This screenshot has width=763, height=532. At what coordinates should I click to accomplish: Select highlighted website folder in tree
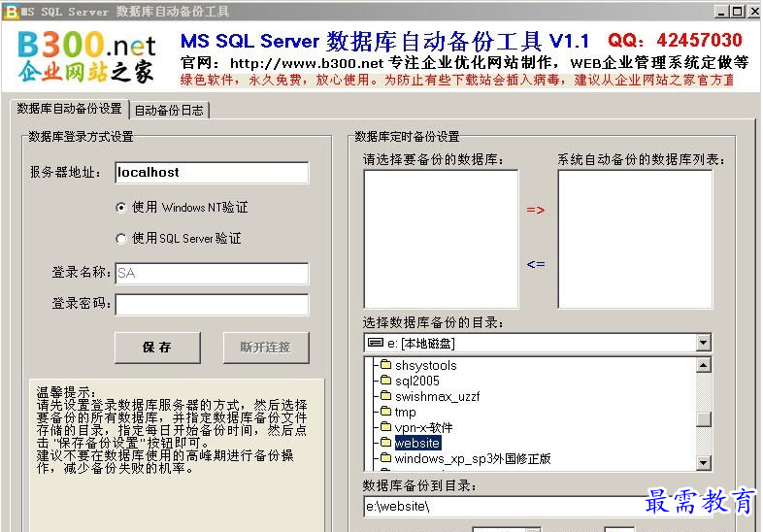coord(417,443)
